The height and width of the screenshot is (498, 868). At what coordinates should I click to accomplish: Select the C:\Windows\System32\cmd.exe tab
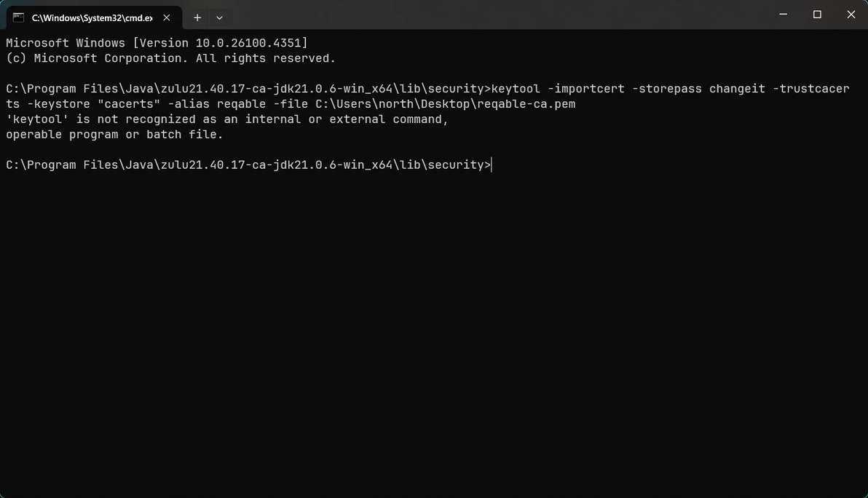tap(92, 17)
